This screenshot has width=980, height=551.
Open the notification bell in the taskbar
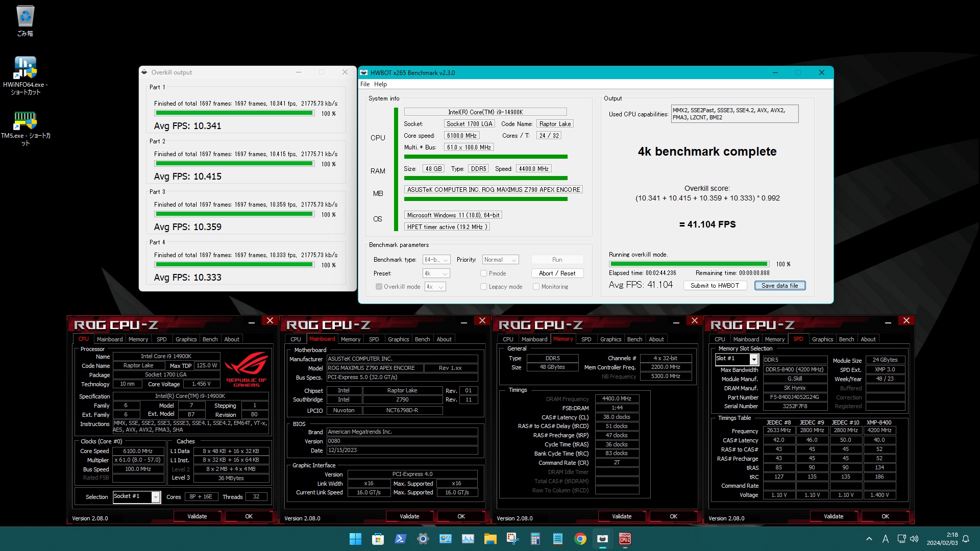966,539
